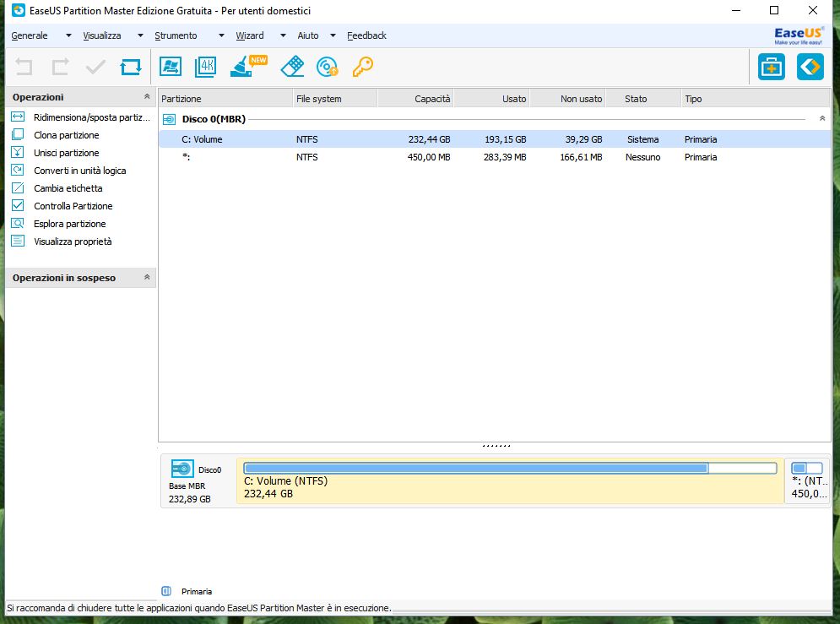Sort by the Stato column header
Screen dimensions: 840x624
(643, 99)
